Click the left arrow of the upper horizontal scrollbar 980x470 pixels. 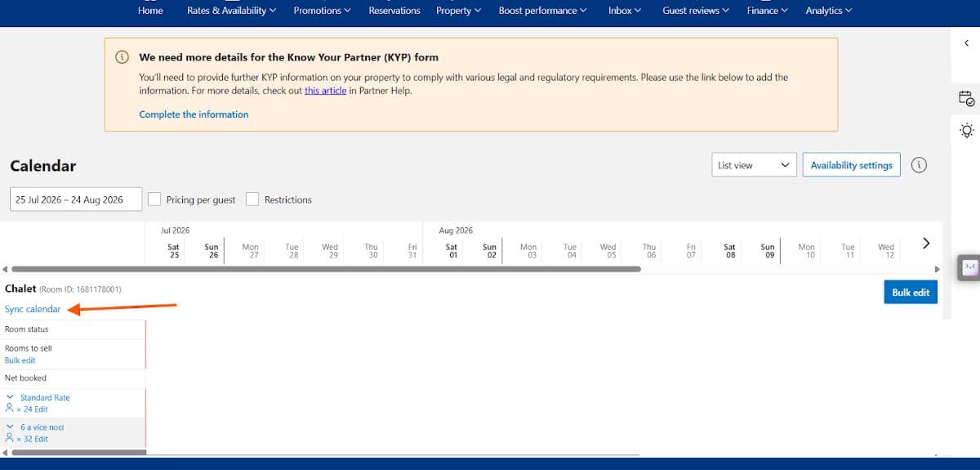pos(5,269)
